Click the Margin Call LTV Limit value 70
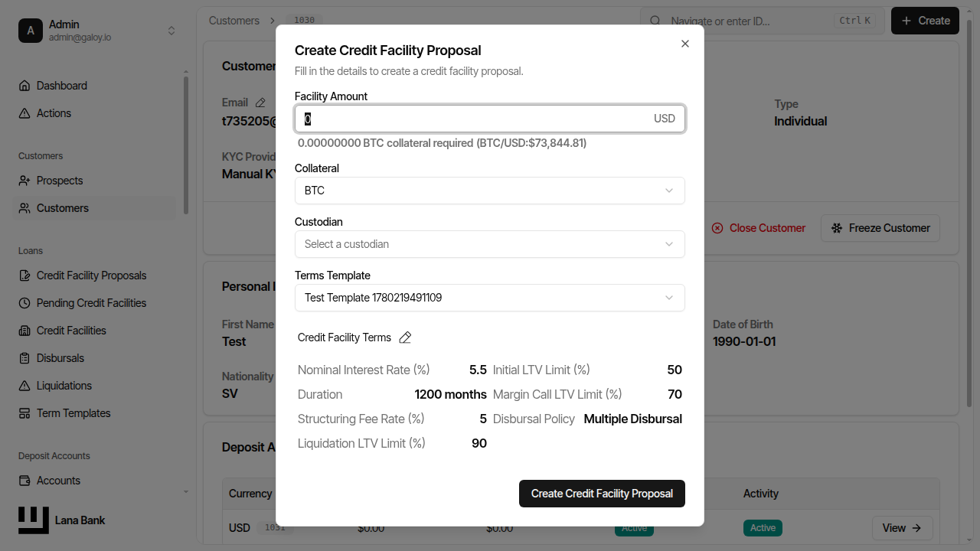 [x=675, y=394]
